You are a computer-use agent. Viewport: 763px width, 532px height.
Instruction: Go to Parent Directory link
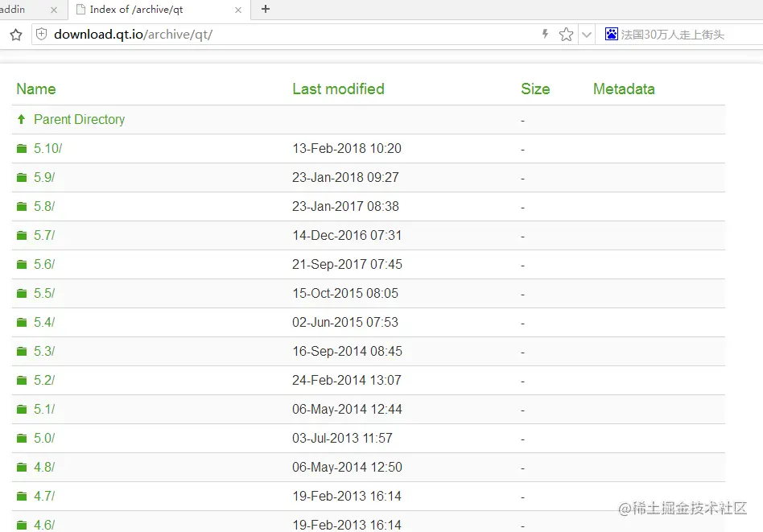[80, 119]
